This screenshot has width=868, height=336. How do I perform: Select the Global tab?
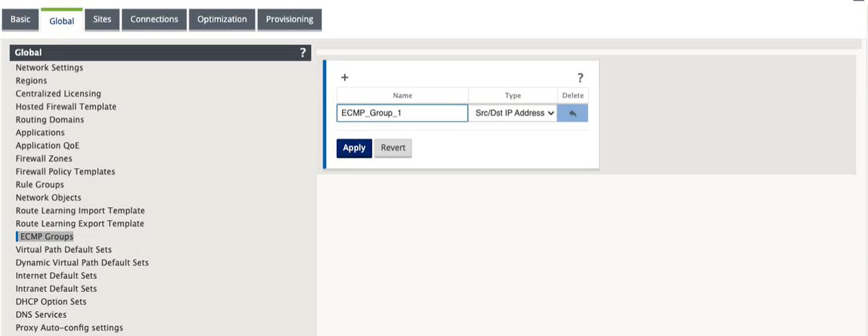coord(62,20)
